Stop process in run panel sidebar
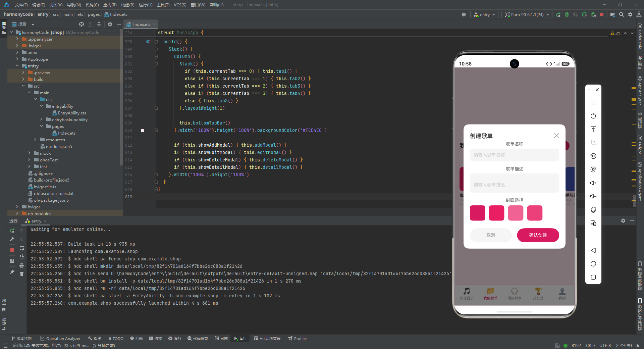This screenshot has height=349, width=644. pos(12,250)
